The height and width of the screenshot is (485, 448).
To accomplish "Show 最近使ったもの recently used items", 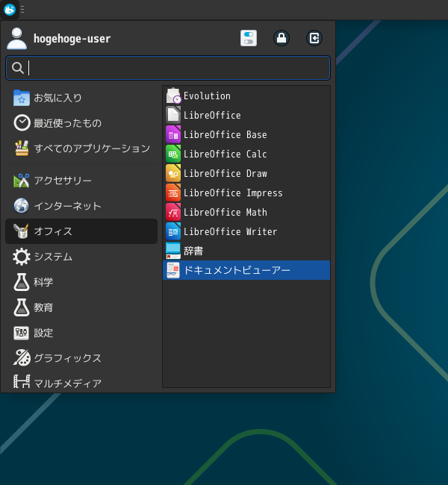I will pyautogui.click(x=67, y=123).
